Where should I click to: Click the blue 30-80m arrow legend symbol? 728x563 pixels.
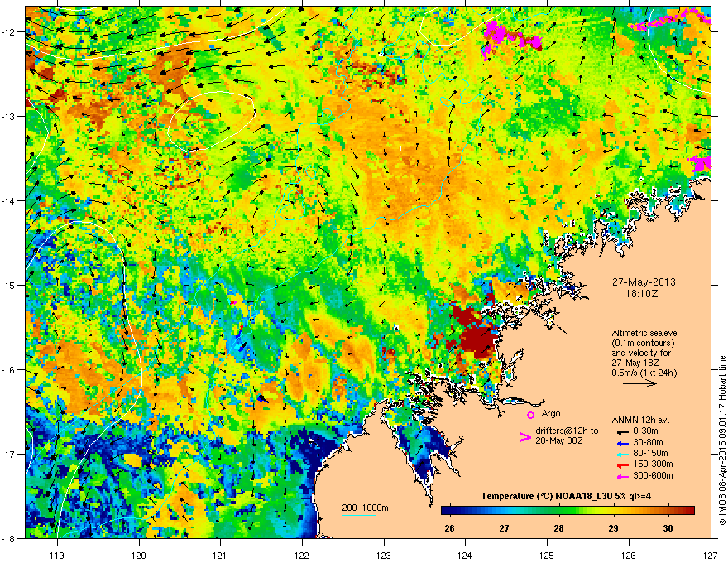[622, 443]
